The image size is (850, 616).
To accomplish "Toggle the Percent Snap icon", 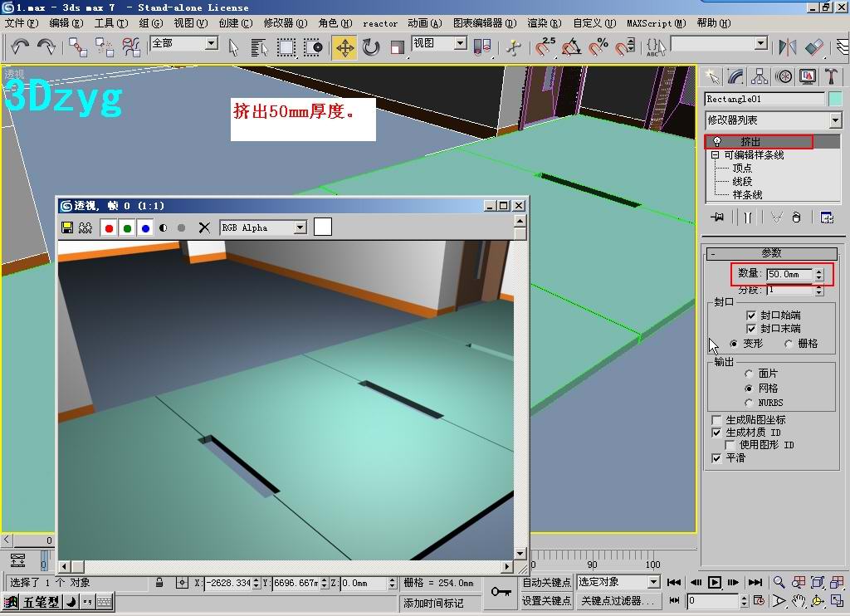I will tap(598, 47).
